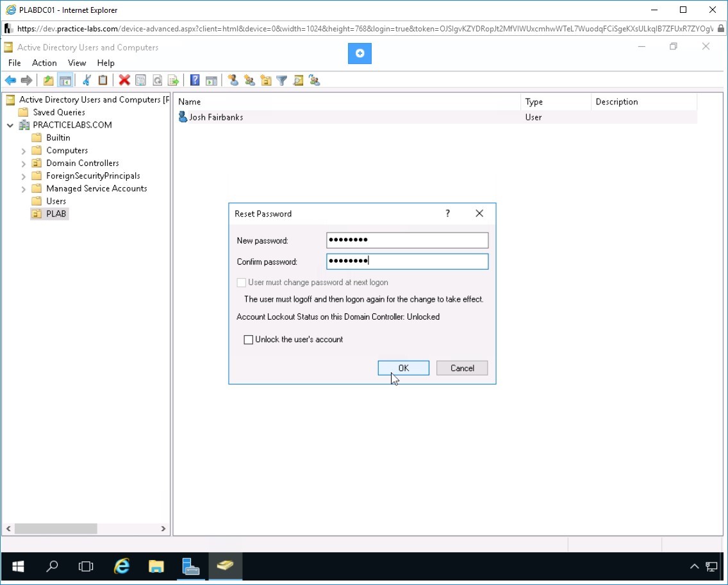Click OK in the Reset Password dialog
The image size is (728, 585).
404,368
